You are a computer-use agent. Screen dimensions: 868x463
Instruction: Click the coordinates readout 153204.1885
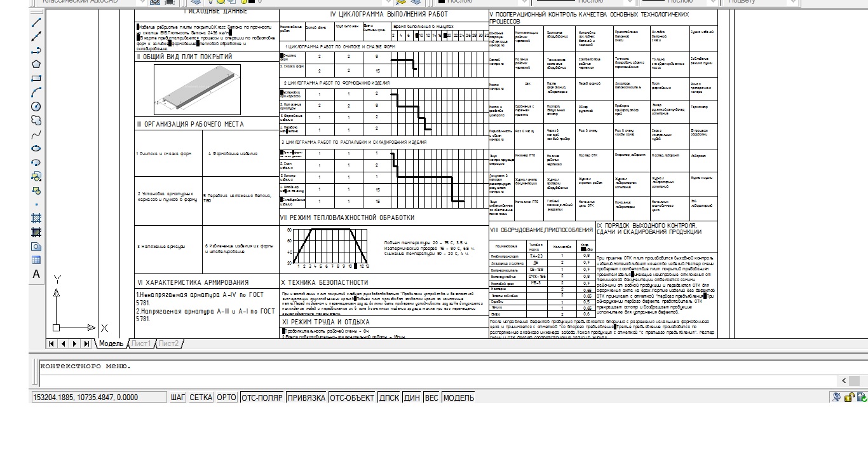tap(98, 397)
